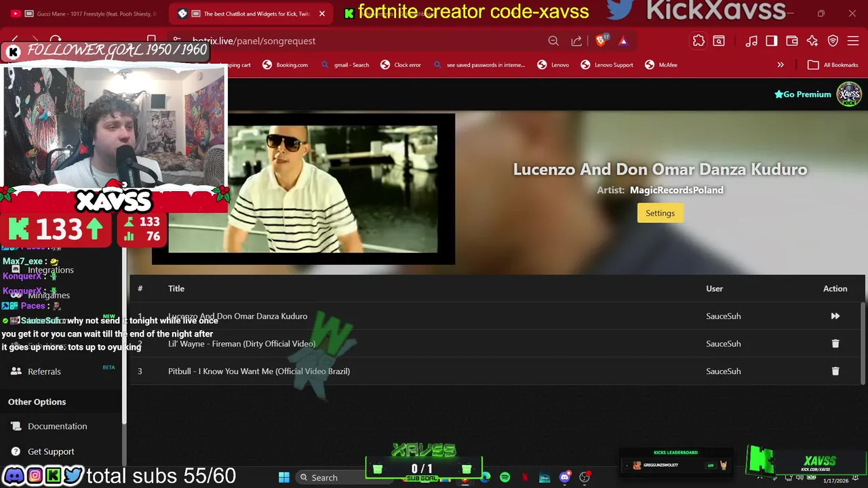Screen dimensions: 868x488
Task: Open the Clock error bookmark
Action: 401,65
